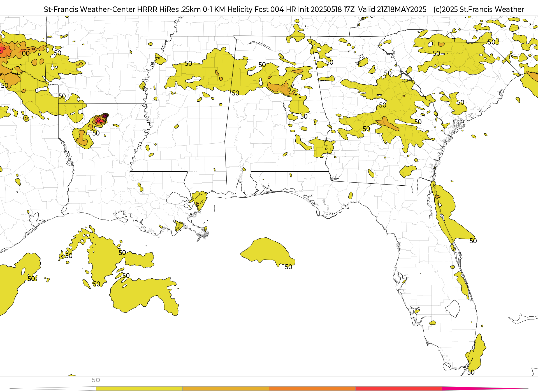Screen dimensions: 538x392
Task: Click the yellow segment of the color bar
Action: tap(139, 388)
